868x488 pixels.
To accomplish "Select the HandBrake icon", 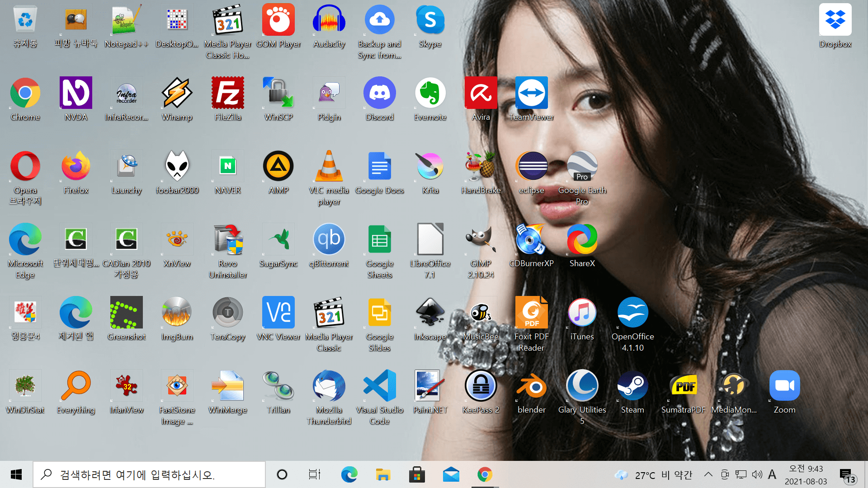I will coord(481,173).
